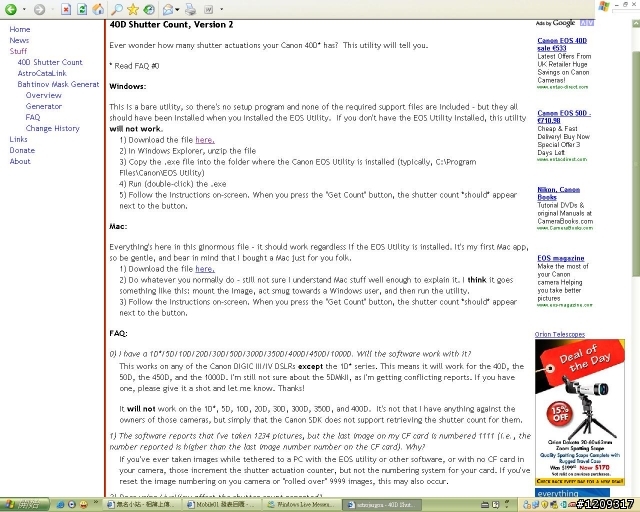Click the Mac download 'here' link
This screenshot has width=640, height=512.
pos(205,269)
